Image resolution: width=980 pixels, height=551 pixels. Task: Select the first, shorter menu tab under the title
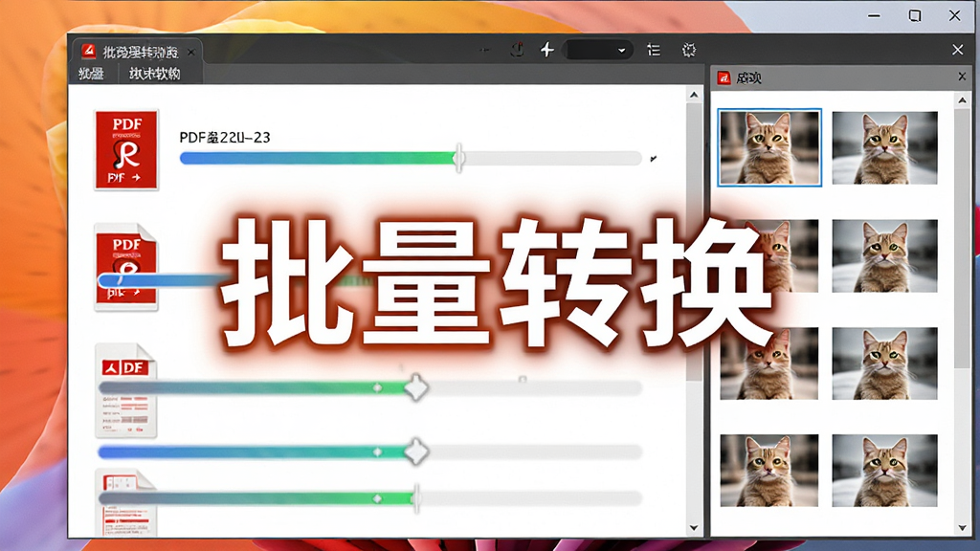point(91,74)
